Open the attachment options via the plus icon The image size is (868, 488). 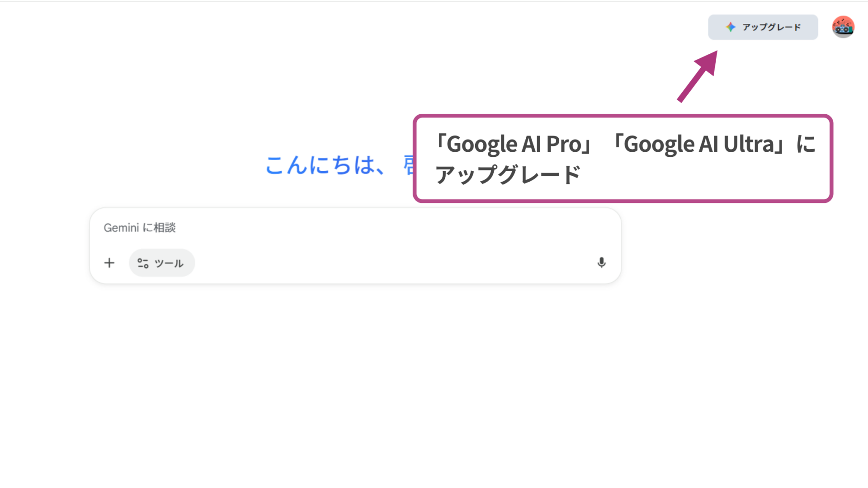pos(109,263)
